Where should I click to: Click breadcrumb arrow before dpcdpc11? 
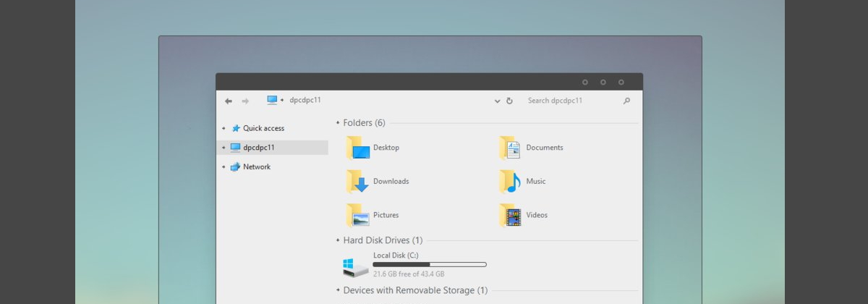[282, 101]
